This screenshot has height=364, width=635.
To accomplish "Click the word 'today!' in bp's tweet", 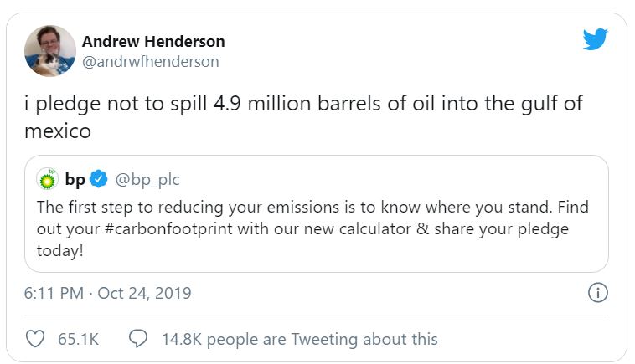I will (59, 251).
